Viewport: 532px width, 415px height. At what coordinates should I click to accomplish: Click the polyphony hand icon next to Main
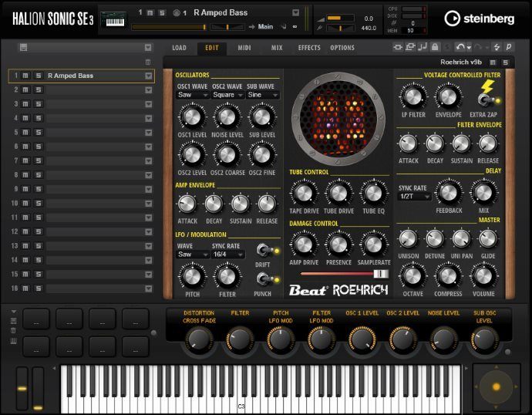pyautogui.click(x=284, y=26)
